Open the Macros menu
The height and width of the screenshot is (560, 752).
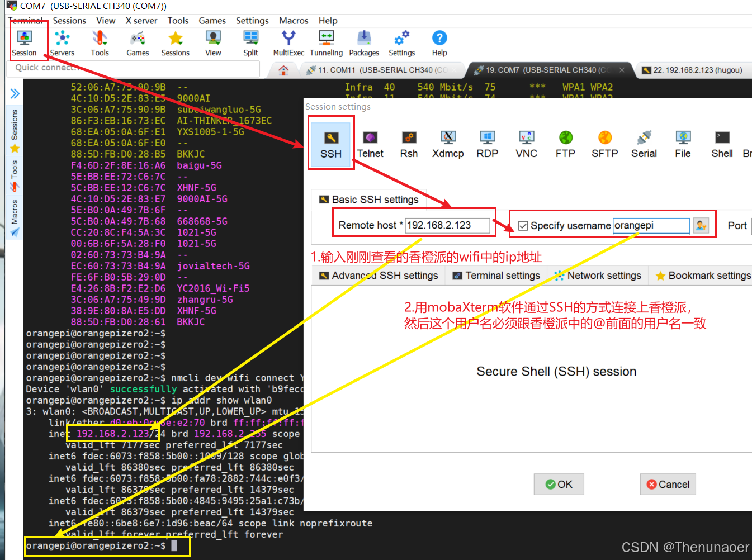tap(294, 21)
